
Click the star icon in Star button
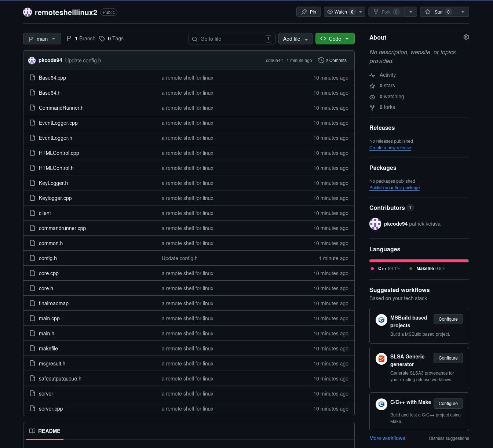click(x=428, y=12)
